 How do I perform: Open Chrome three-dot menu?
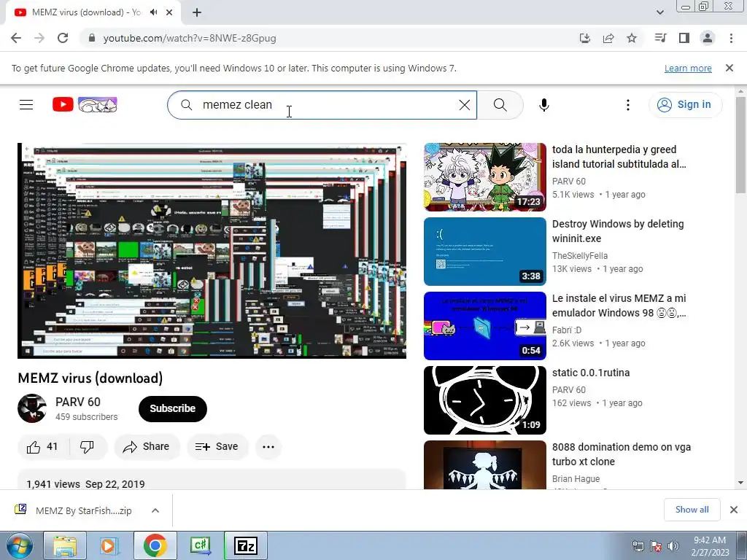(731, 38)
